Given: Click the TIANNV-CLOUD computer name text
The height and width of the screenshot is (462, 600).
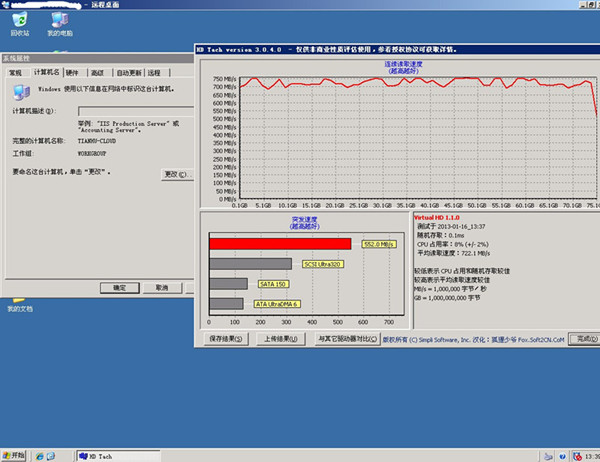Looking at the screenshot, I should (x=97, y=141).
